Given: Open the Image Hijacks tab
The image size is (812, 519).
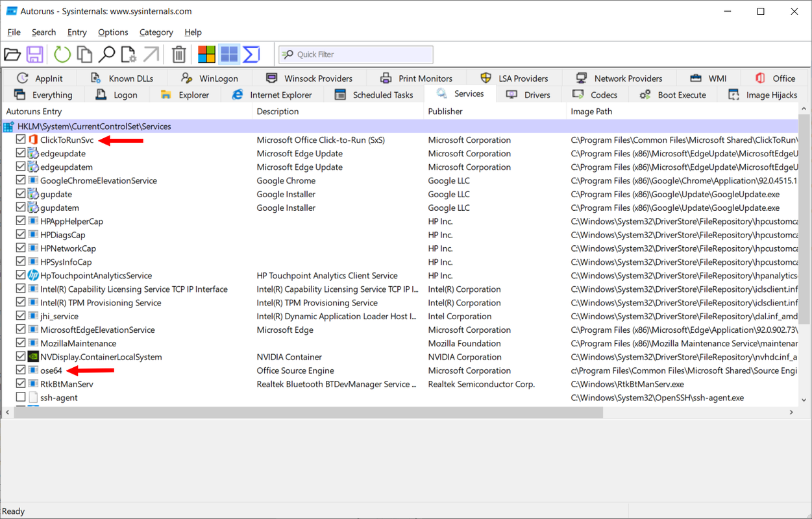Looking at the screenshot, I should 763,95.
